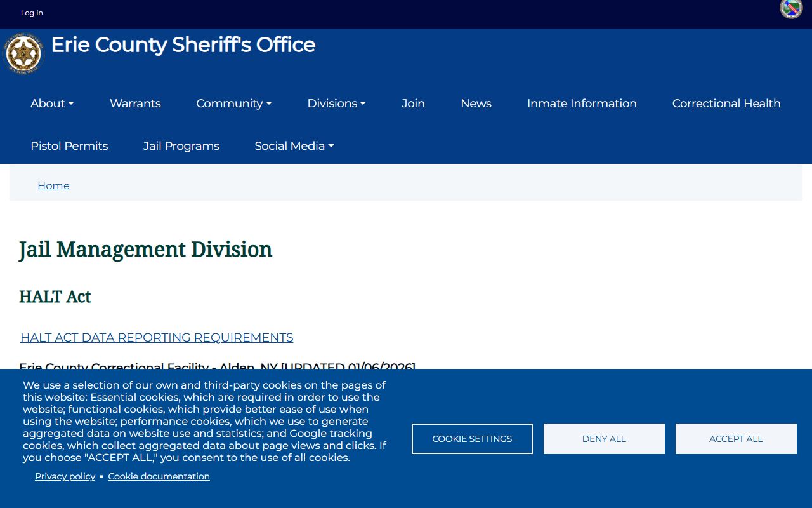812x508 pixels.
Task: Click the circular county seal icon top right
Action: click(x=791, y=9)
